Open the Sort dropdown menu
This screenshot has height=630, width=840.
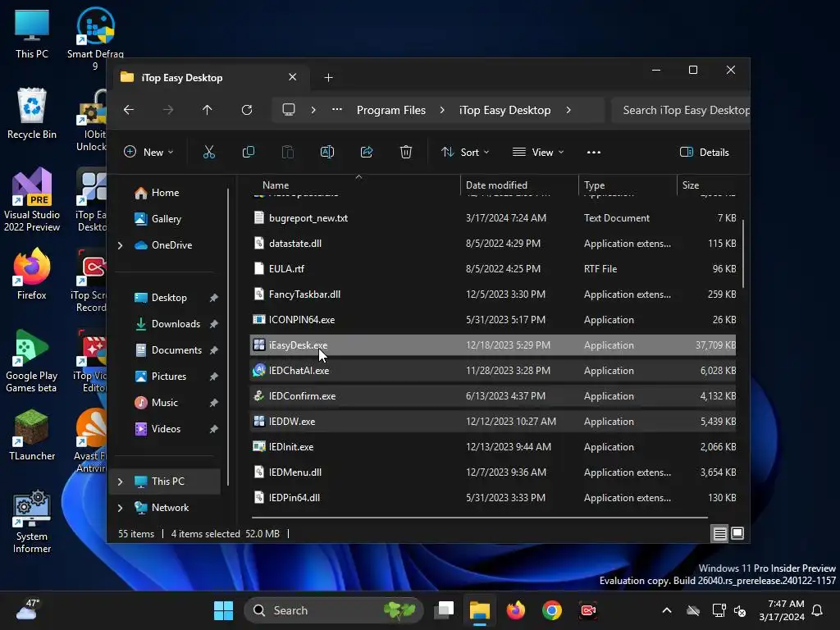(x=465, y=152)
